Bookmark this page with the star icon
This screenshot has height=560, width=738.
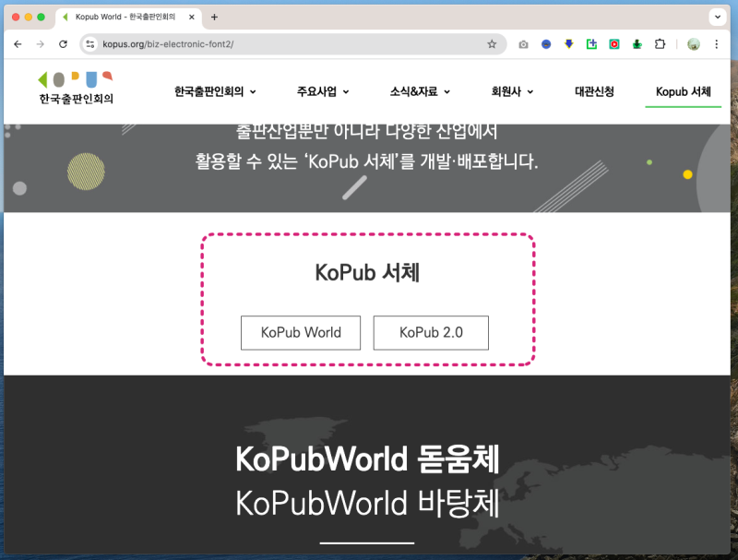(492, 44)
